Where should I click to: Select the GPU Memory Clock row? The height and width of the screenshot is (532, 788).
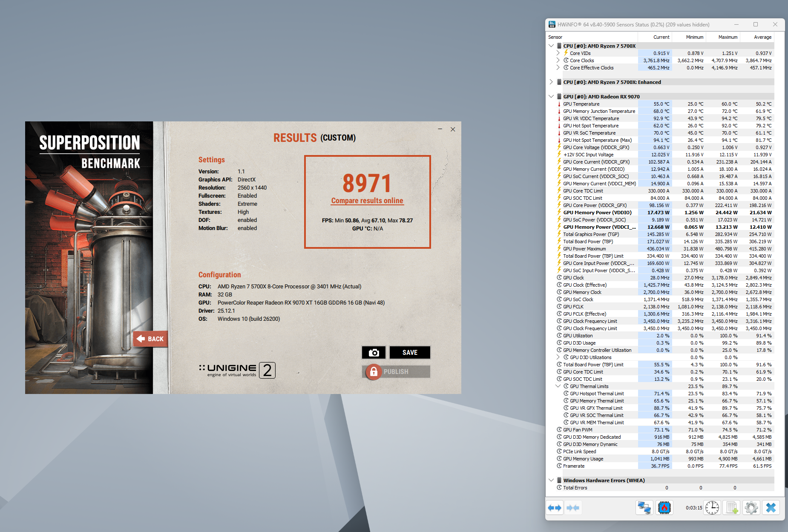tap(664, 292)
